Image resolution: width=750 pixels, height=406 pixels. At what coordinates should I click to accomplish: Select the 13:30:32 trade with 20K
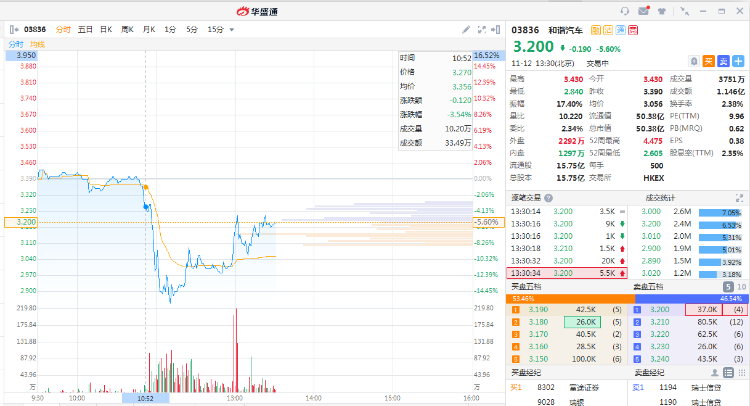click(567, 261)
